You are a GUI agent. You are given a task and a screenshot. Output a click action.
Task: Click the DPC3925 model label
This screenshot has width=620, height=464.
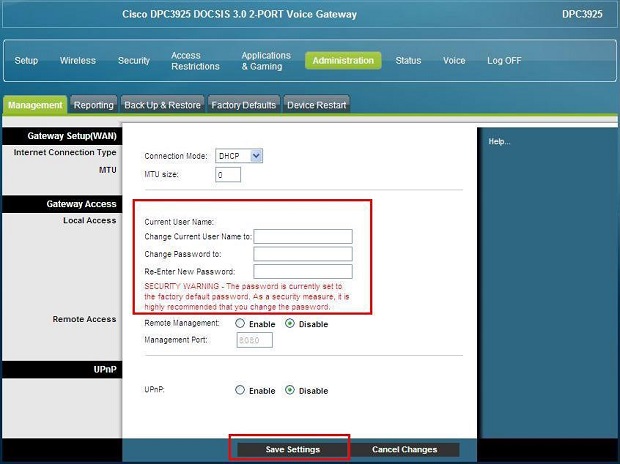[x=582, y=14]
